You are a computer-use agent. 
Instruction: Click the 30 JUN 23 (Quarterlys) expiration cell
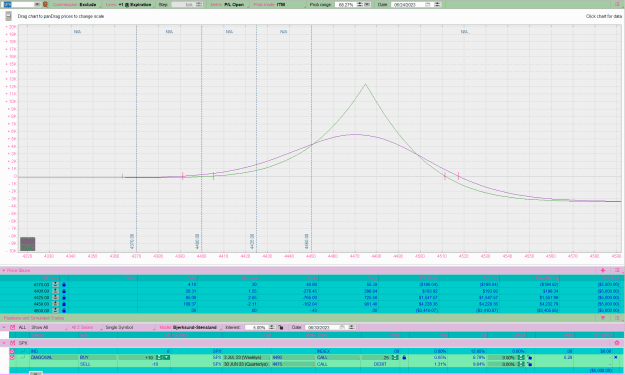(246, 364)
